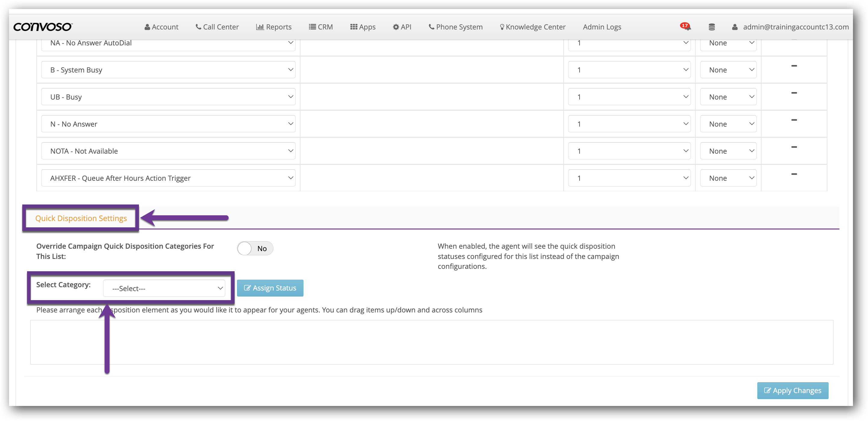Open the Phone System menu

tap(456, 27)
